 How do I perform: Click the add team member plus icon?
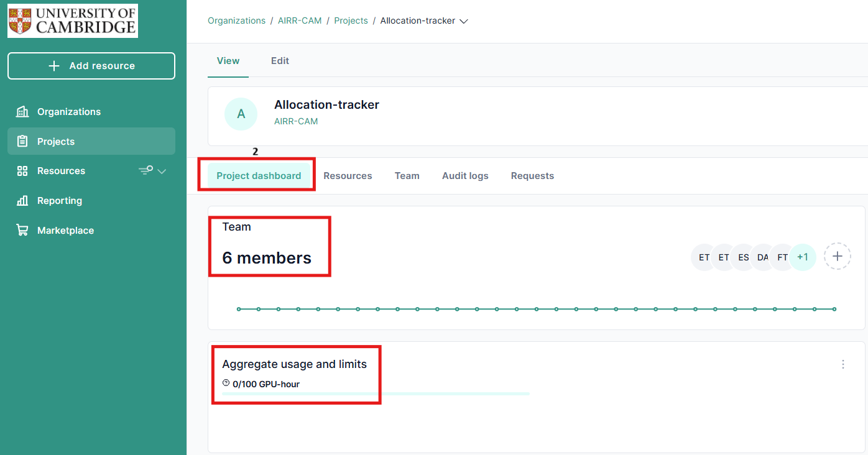click(838, 256)
